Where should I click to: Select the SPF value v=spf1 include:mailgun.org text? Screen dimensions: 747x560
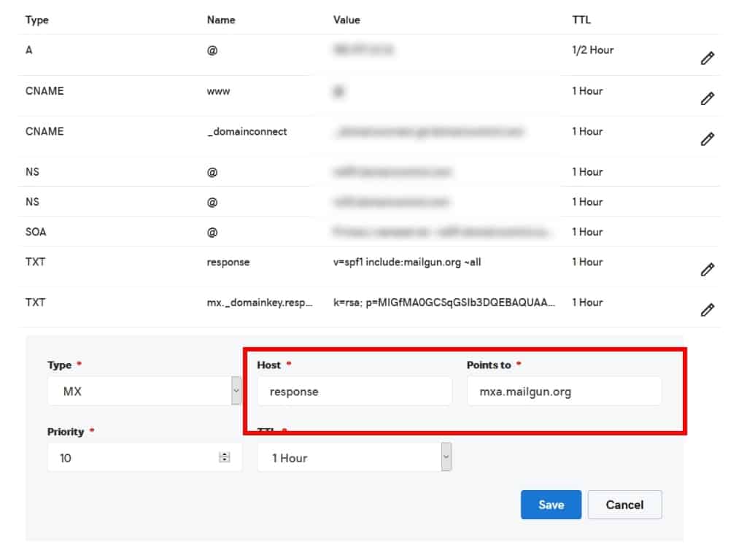[x=407, y=262]
